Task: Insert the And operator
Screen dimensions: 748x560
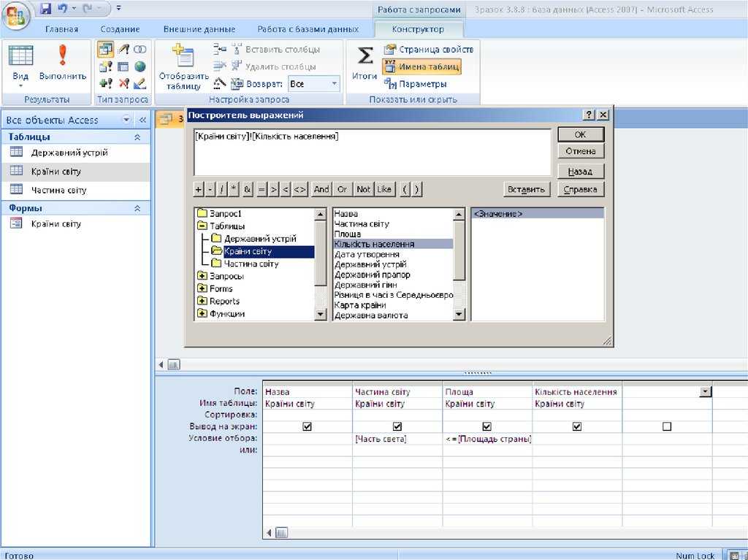Action: [321, 189]
